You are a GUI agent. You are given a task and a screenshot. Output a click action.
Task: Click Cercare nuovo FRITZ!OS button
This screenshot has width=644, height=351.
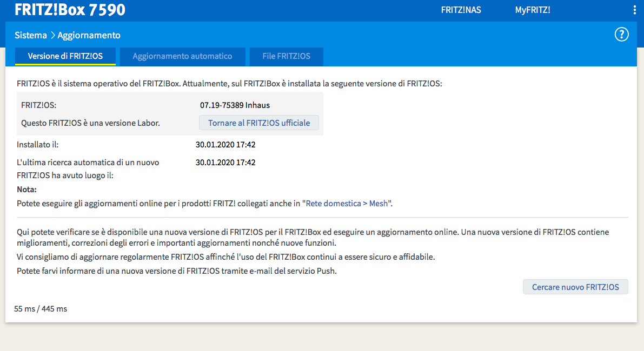click(575, 287)
